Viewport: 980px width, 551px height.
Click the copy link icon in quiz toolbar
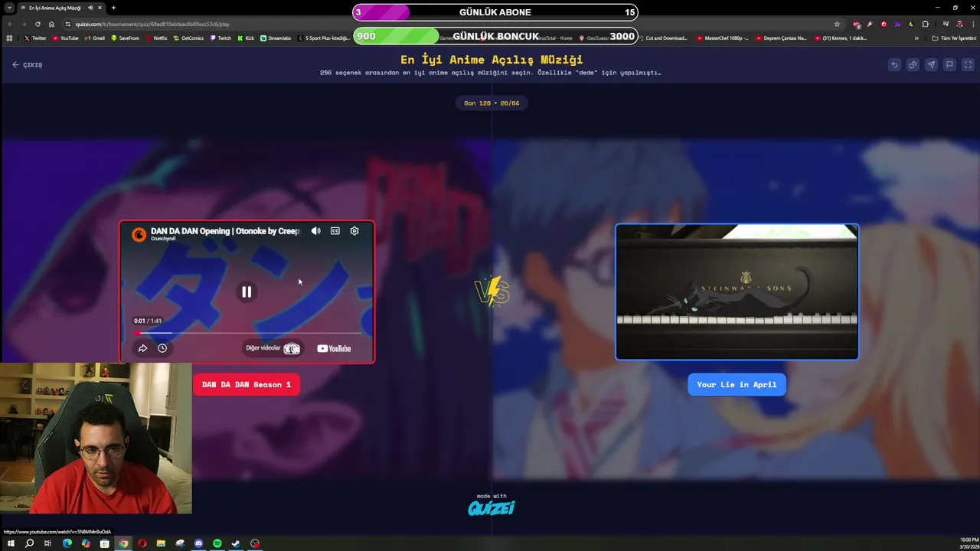(x=913, y=65)
